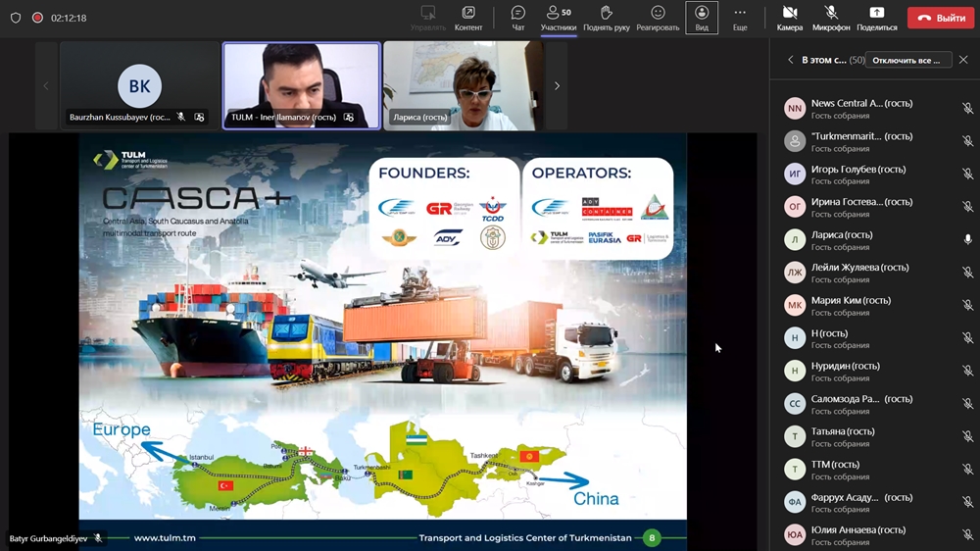Click mute icon for Фаррух Асаду...
The height and width of the screenshot is (551, 980).
[967, 502]
